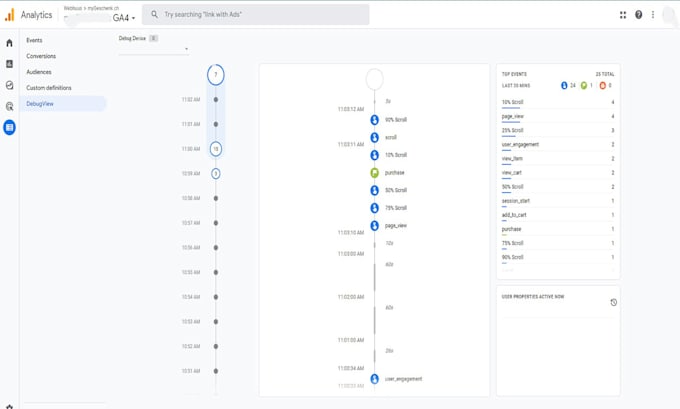This screenshot has height=409, width=680.
Task: Select the green purchase conversion icon
Action: (x=375, y=173)
